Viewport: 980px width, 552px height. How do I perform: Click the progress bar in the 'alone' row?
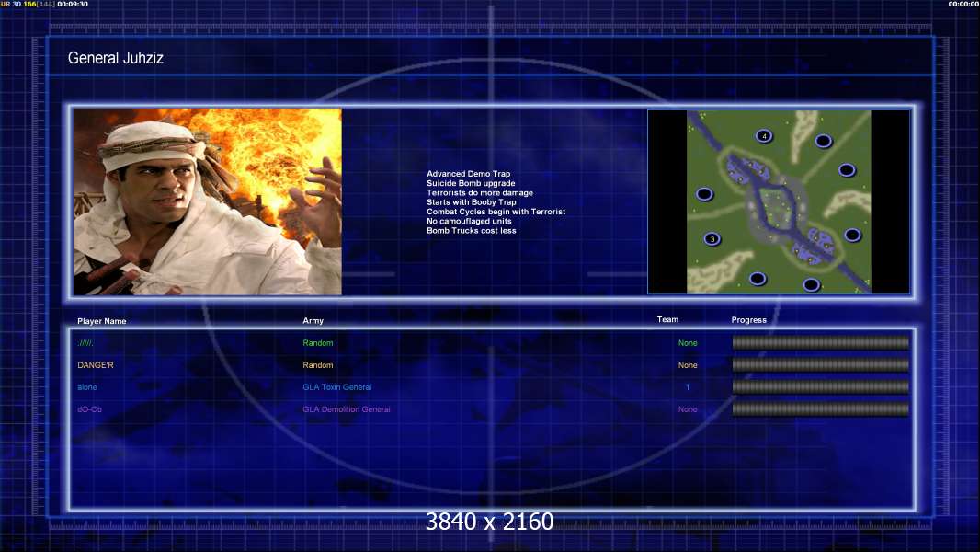tap(821, 387)
